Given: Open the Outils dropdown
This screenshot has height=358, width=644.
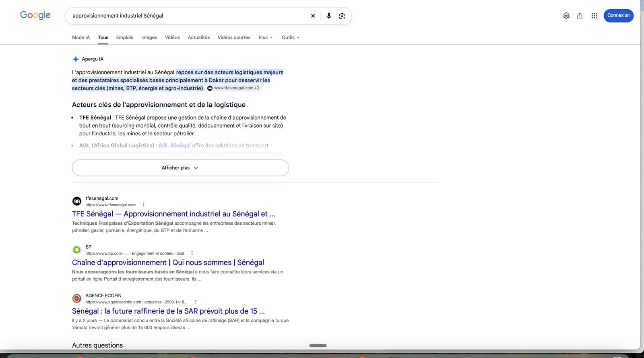Looking at the screenshot, I should click(x=291, y=37).
